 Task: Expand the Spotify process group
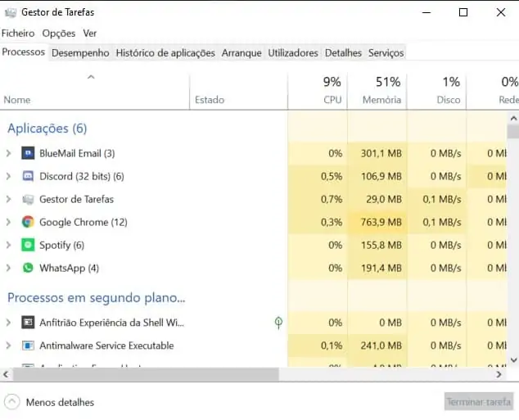click(x=8, y=245)
